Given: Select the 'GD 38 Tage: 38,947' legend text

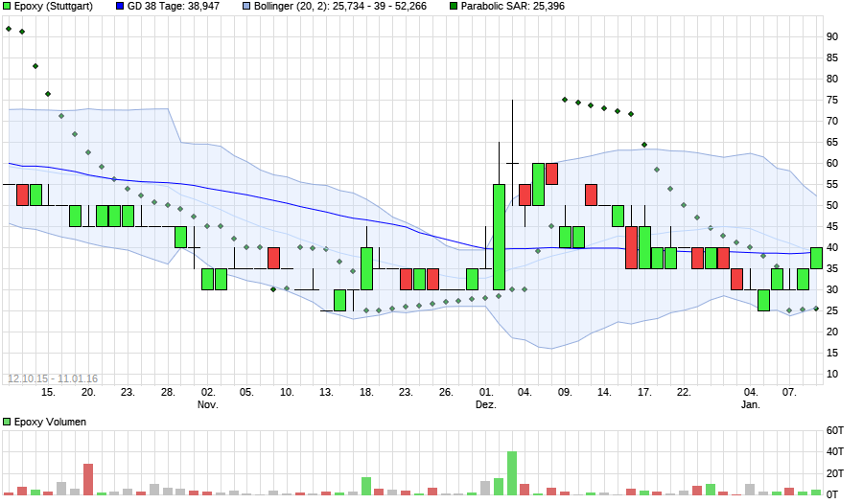Looking at the screenshot, I should coord(174,7).
